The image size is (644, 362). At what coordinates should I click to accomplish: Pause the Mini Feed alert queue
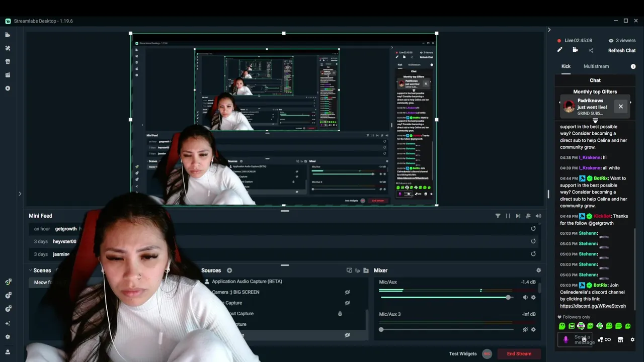coord(508,216)
